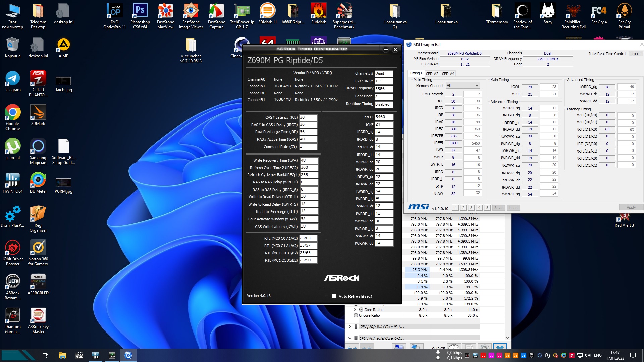This screenshot has height=362, width=644.
Task: Launch DU Meter from the desktop
Action: click(x=38, y=183)
